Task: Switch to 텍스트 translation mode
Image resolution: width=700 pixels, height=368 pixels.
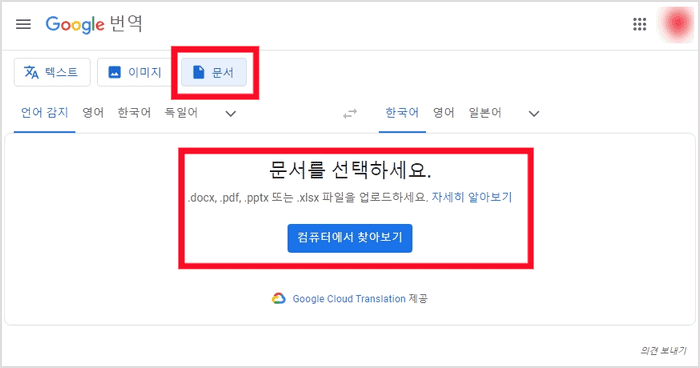Action: pos(52,72)
